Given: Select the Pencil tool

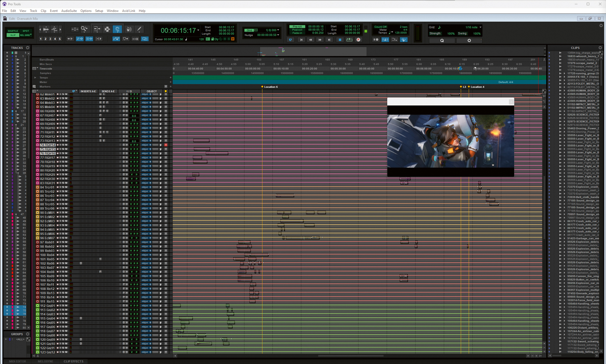Looking at the screenshot, I should pos(139,29).
